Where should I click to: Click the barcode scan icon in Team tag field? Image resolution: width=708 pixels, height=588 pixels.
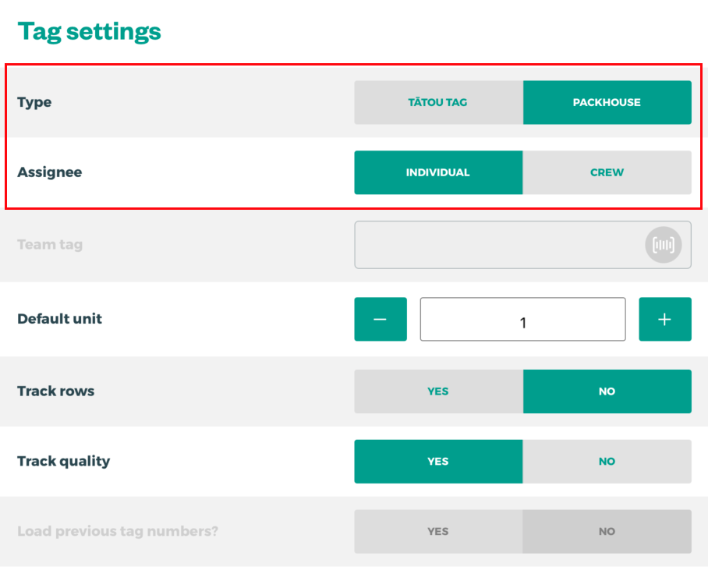click(x=664, y=245)
